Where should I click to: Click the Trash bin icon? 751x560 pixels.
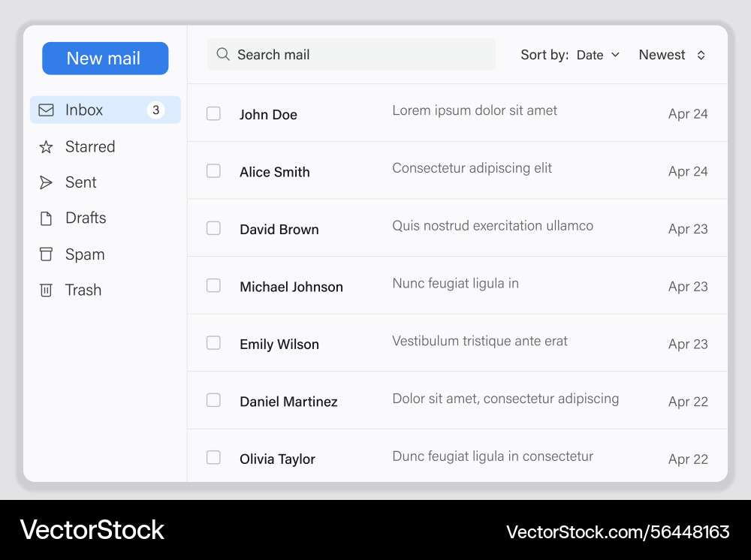(46, 290)
